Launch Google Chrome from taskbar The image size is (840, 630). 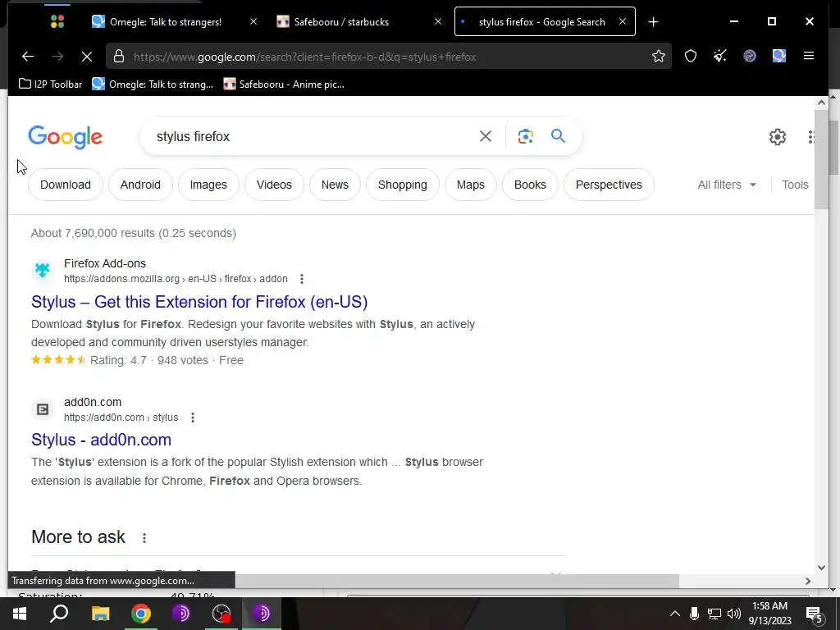point(141,614)
